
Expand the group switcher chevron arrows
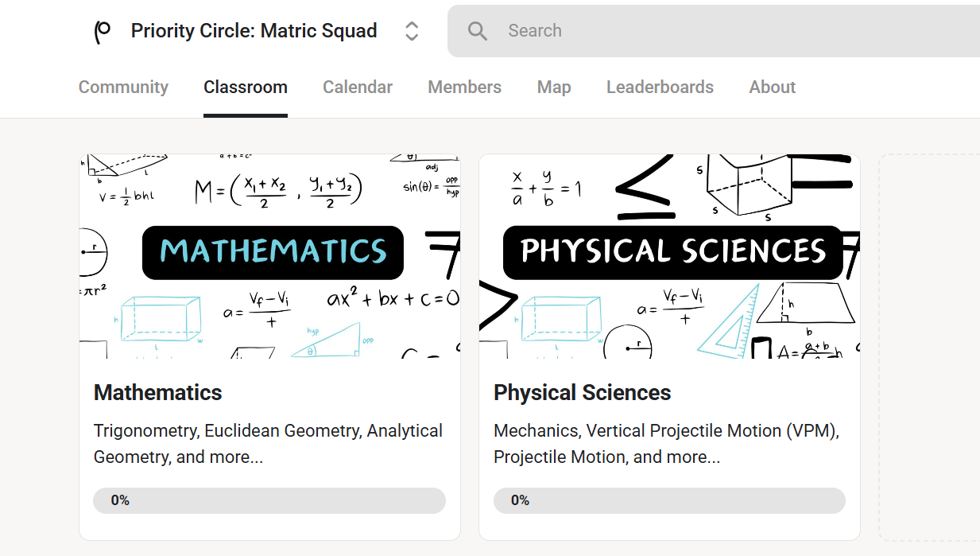[412, 31]
